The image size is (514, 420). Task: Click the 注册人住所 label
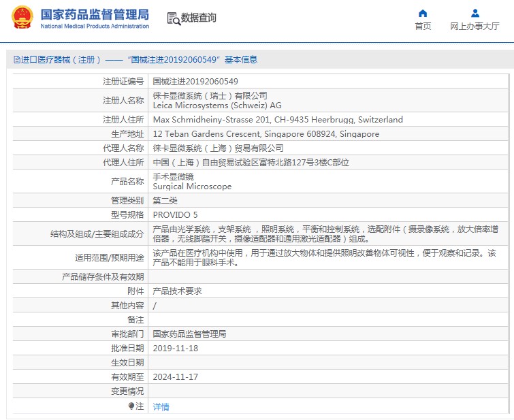click(x=123, y=120)
